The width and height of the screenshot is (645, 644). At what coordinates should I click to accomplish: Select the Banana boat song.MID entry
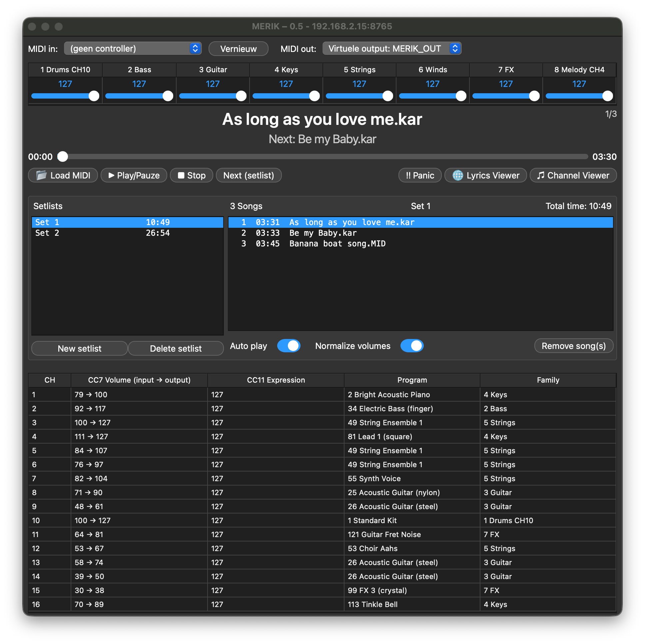click(x=337, y=244)
